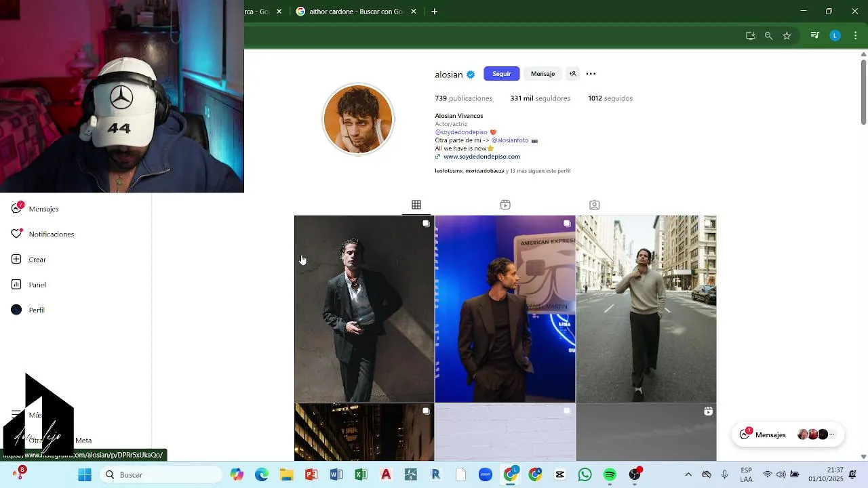Screen dimensions: 868x488
Task: Click the Mensaje button on the profile
Action: 542,74
